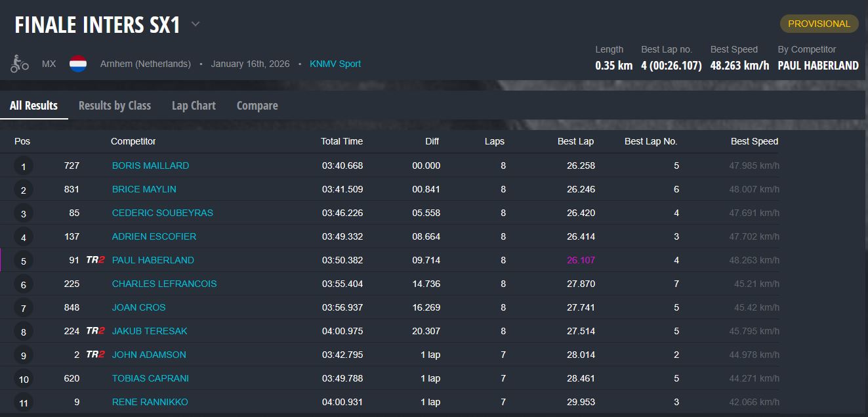Screen dimensions: 868x417
Task: Open Brice Maylin competitor link
Action: click(144, 189)
